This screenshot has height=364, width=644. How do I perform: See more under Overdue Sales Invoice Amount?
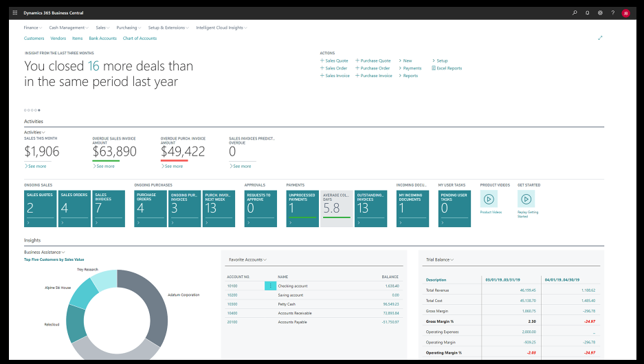(x=104, y=166)
